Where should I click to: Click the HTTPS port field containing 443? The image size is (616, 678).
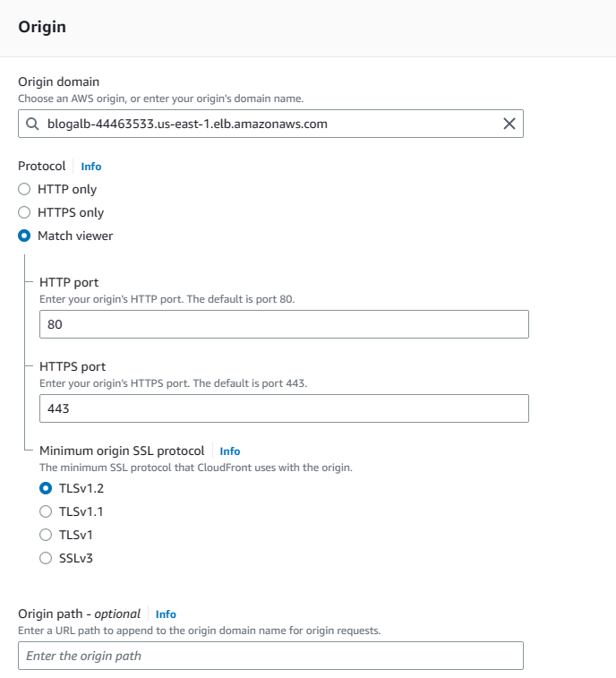pos(284,408)
